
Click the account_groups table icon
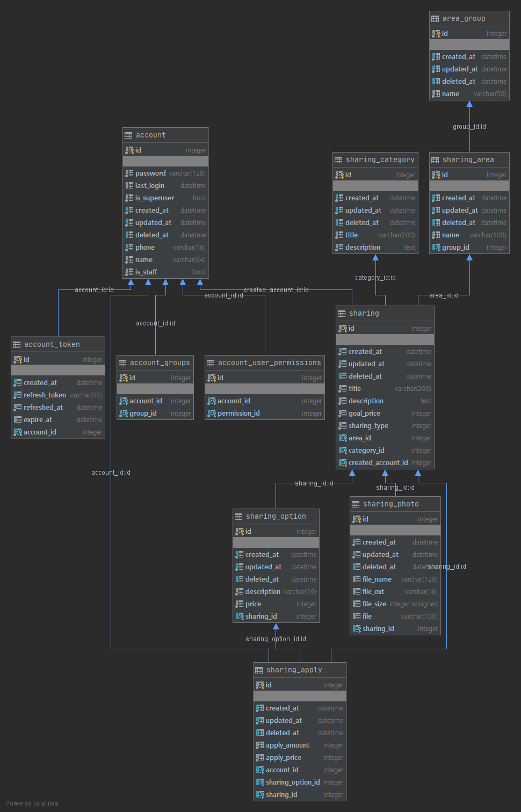point(122,363)
